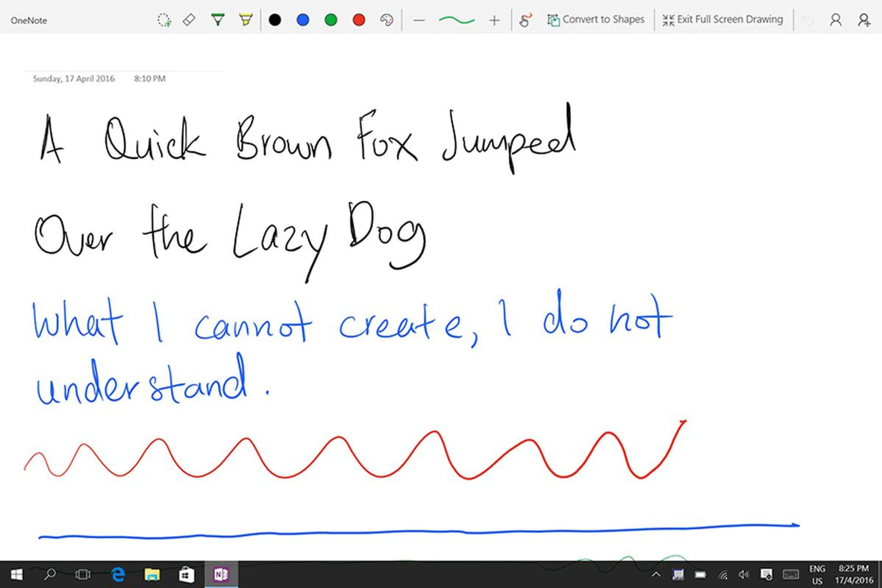Image resolution: width=882 pixels, height=588 pixels.
Task: Choose red ink color
Action: 359,20
